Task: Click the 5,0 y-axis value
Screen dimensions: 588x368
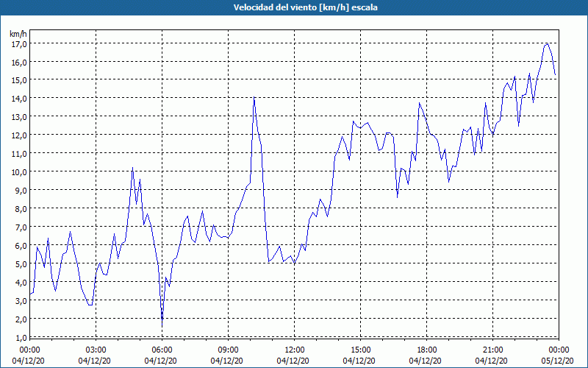Action: coord(21,264)
